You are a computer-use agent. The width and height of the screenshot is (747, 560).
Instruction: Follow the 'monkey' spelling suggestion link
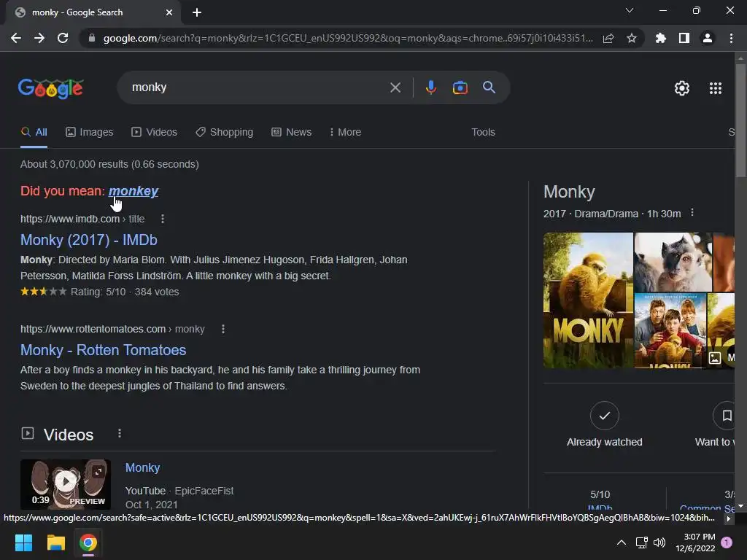[133, 191]
